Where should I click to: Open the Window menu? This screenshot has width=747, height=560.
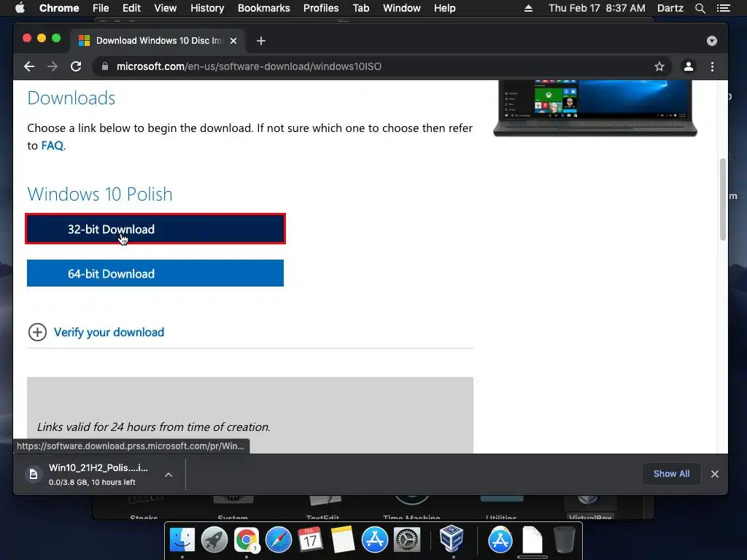[402, 8]
